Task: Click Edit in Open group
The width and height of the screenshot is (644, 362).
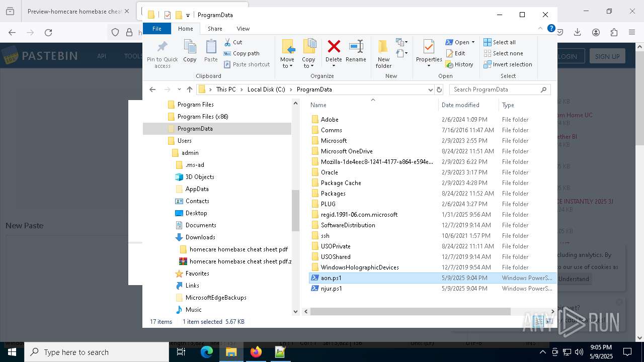Action: coord(455,53)
